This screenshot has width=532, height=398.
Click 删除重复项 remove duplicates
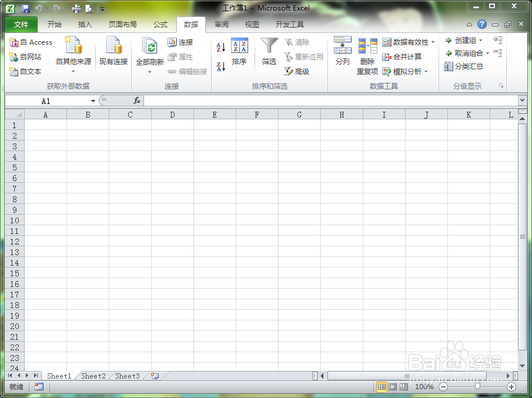coord(367,56)
